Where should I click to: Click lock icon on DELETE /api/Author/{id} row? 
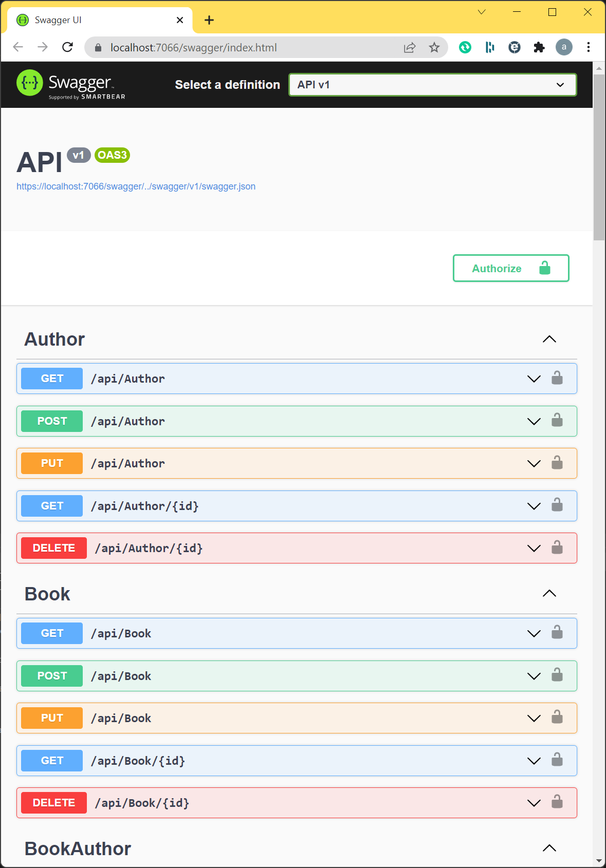(557, 548)
